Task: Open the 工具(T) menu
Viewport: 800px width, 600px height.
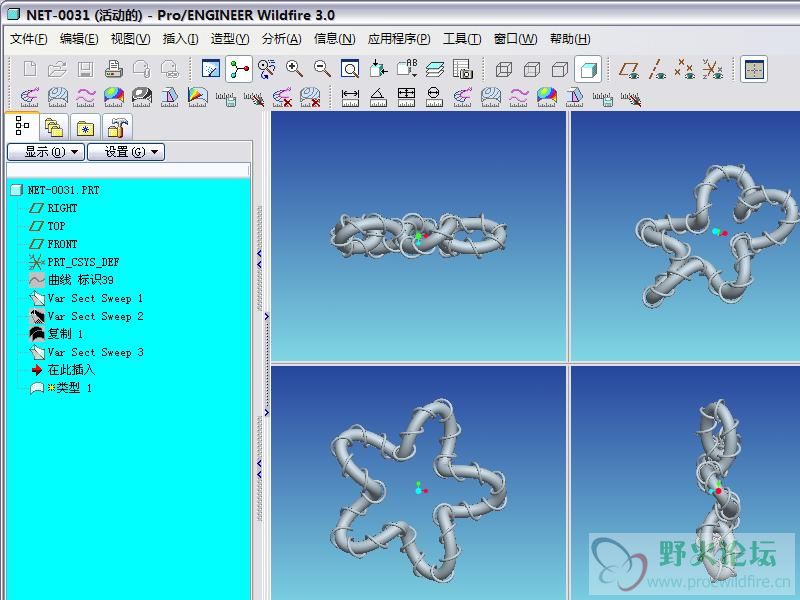Action: [462, 39]
